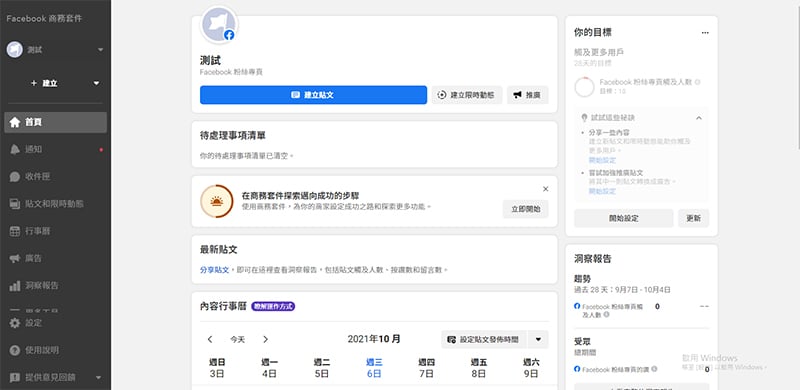Viewport: 800px width, 390px height.
Task: Select 週五 8日 in calendar
Action: point(479,368)
